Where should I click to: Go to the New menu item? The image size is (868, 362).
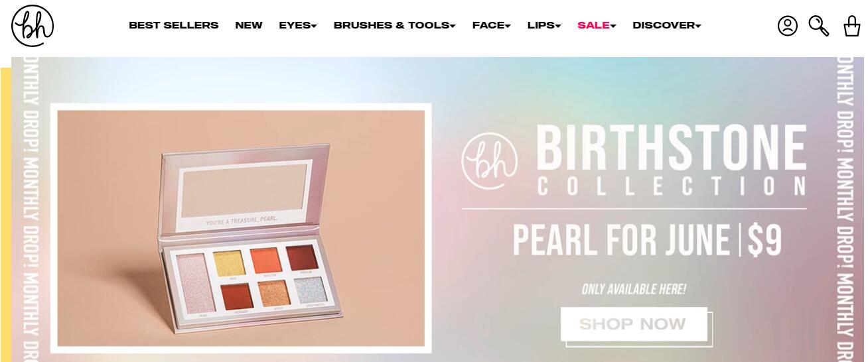coord(249,25)
